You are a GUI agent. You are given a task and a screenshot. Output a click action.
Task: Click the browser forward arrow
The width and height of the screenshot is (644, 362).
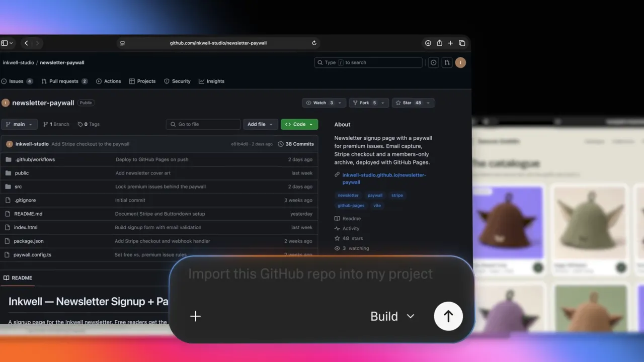(x=37, y=43)
